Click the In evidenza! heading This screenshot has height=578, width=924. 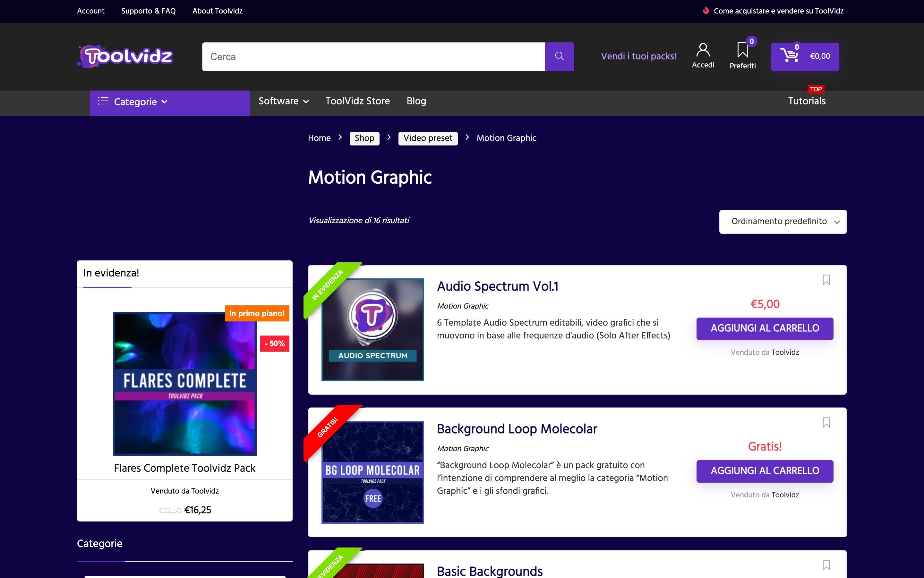click(111, 273)
